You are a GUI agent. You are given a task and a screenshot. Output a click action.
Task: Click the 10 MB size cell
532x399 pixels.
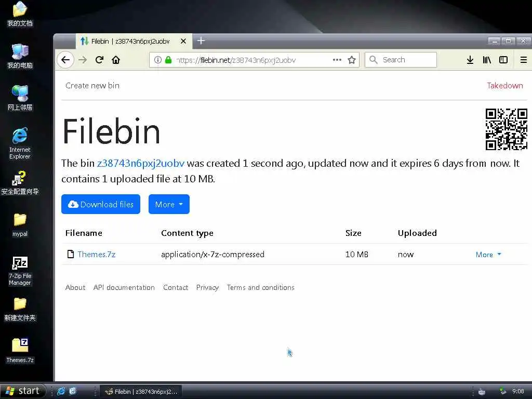click(356, 254)
